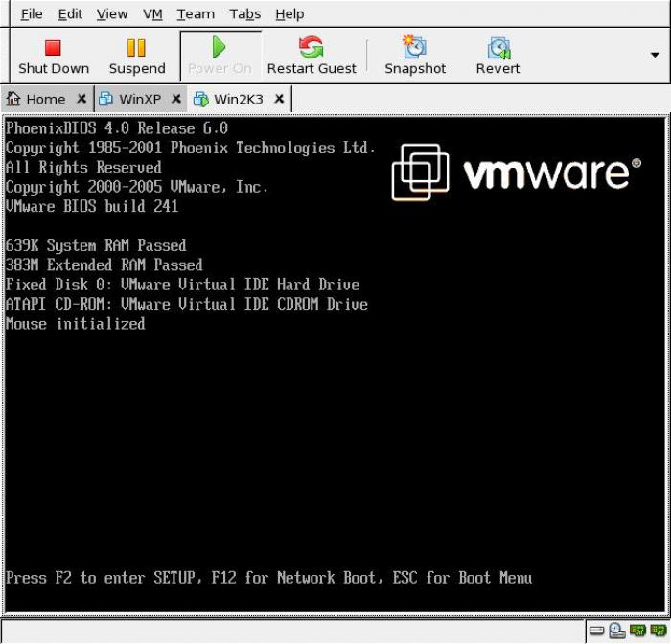Click the greyed Power On button
Image resolution: width=671 pixels, height=644 pixels.
click(220, 57)
